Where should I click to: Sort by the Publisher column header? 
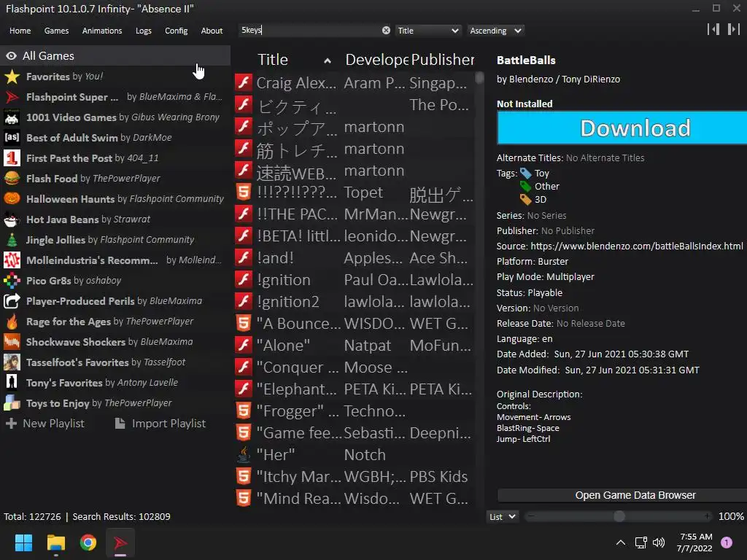point(442,60)
